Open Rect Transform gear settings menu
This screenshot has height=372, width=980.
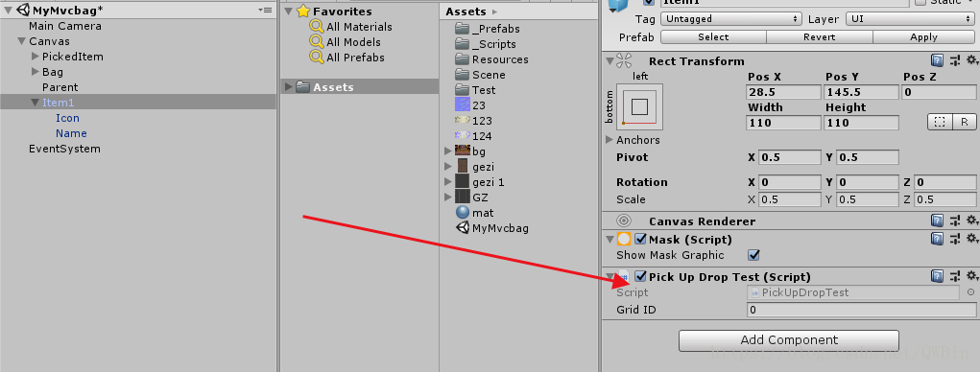(972, 60)
